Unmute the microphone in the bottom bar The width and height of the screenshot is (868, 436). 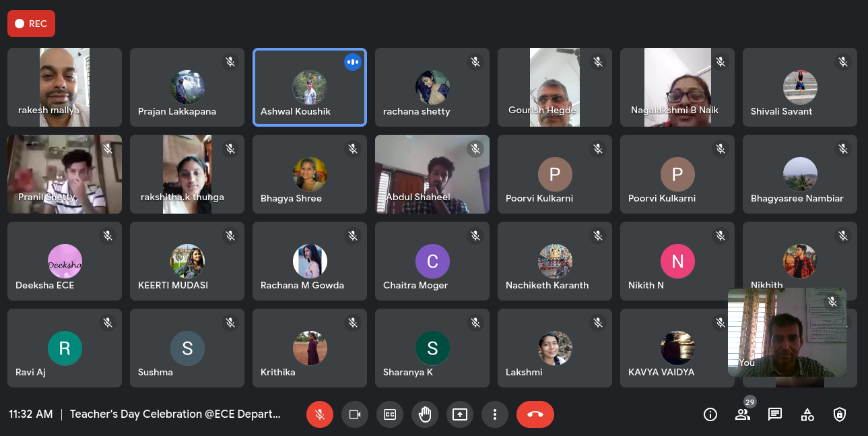(x=320, y=414)
